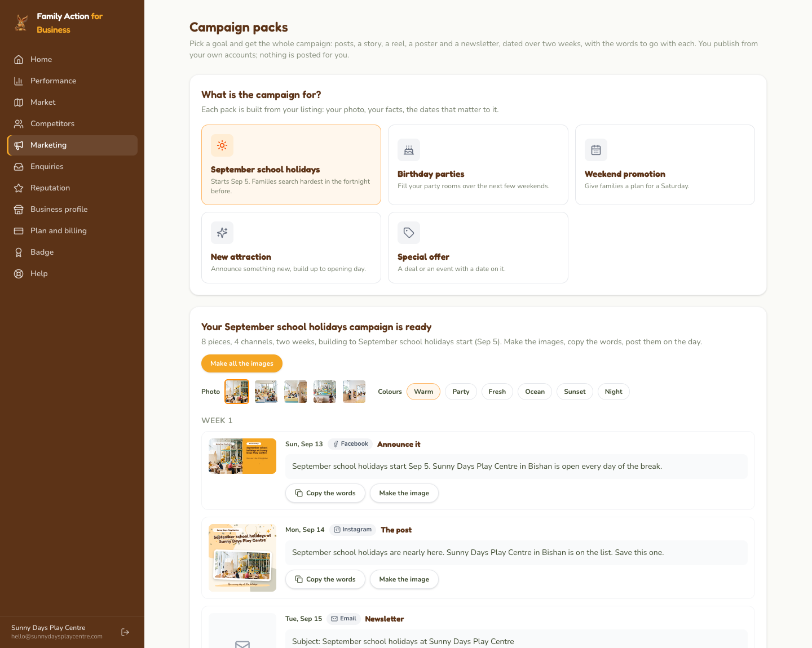The width and height of the screenshot is (812, 648).
Task: Choose the Night colour option
Action: (x=614, y=392)
